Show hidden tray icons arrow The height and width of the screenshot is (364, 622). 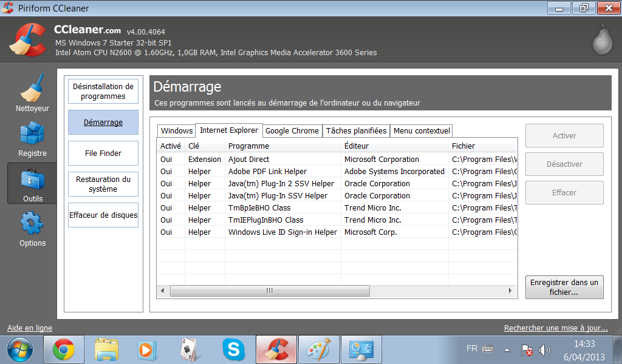[x=507, y=349]
